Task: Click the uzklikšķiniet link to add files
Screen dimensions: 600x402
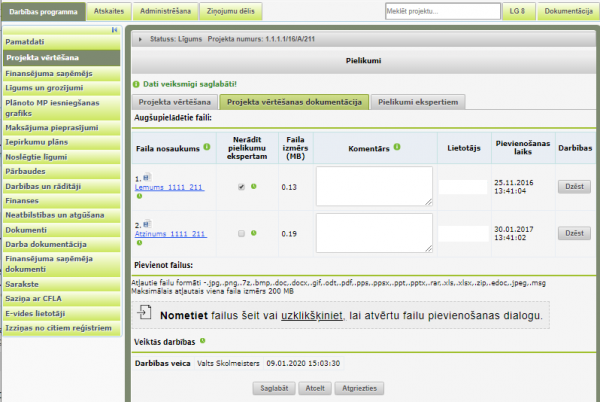Action: (312, 316)
